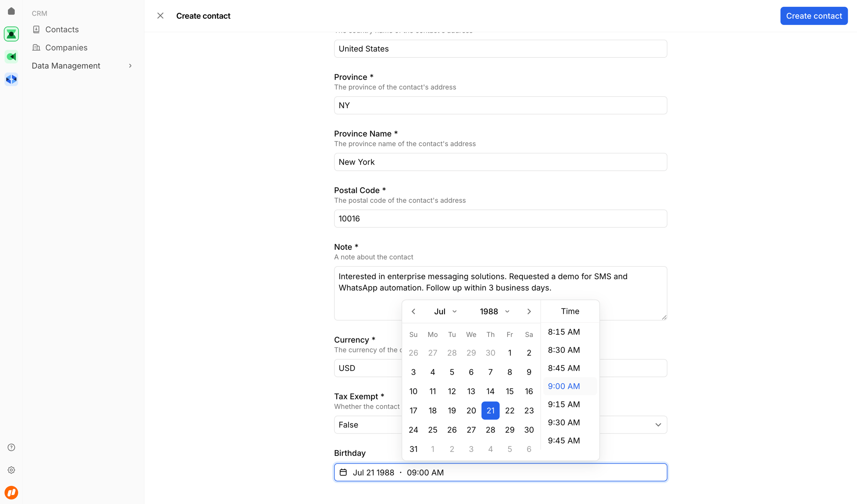Viewport: 857px width, 504px height.
Task: Open the blue hexagon app icon
Action: [x=11, y=79]
